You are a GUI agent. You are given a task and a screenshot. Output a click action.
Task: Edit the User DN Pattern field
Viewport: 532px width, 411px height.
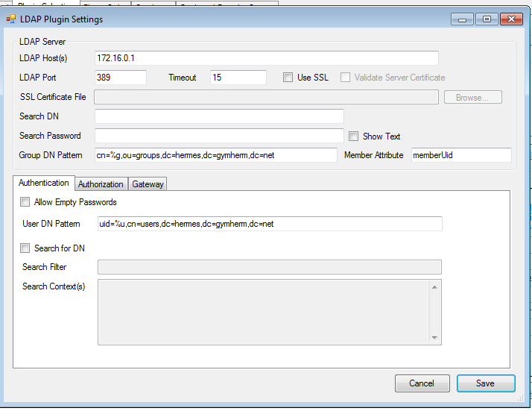[269, 224]
